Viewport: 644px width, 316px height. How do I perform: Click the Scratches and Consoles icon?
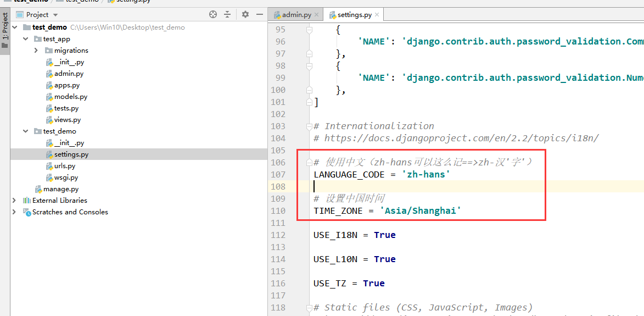[x=27, y=212]
